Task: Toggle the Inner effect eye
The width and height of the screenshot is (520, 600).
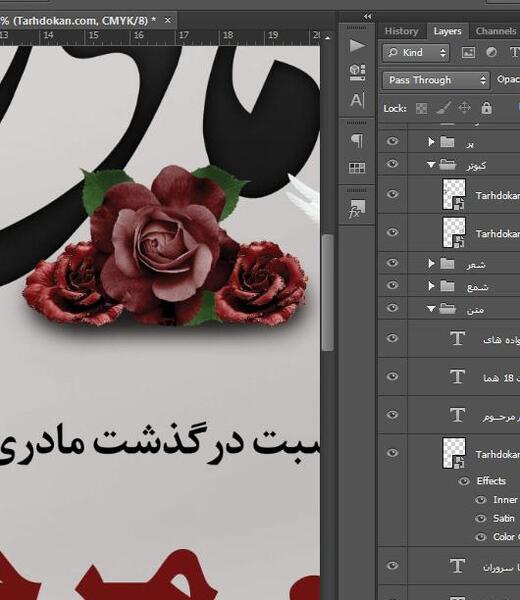Action: point(481,500)
